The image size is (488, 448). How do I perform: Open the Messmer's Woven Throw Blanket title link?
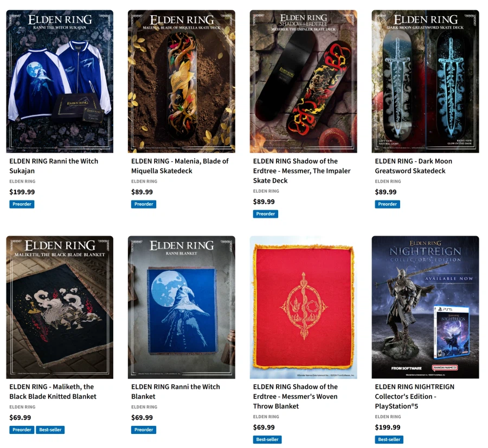point(295,397)
